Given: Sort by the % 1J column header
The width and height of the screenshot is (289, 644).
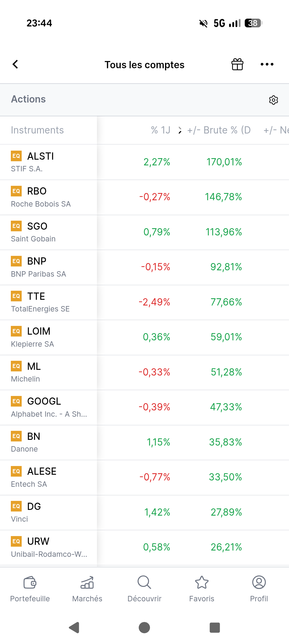Looking at the screenshot, I should coord(160,130).
